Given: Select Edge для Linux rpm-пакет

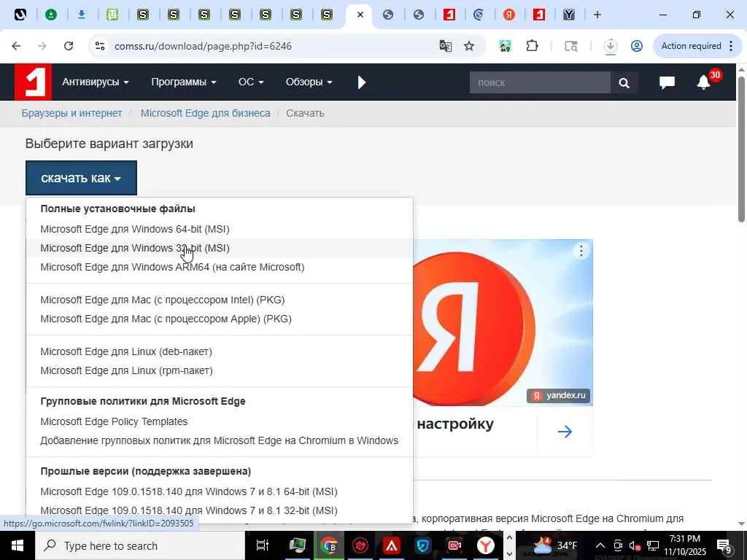Looking at the screenshot, I should (126, 371).
